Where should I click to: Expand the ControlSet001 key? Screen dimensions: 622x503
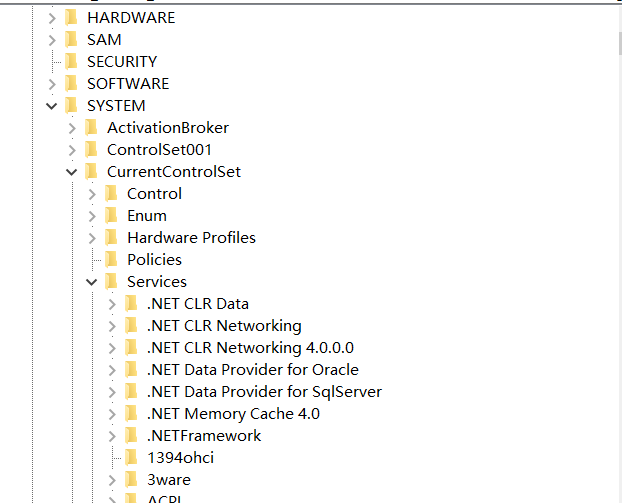(x=72, y=150)
